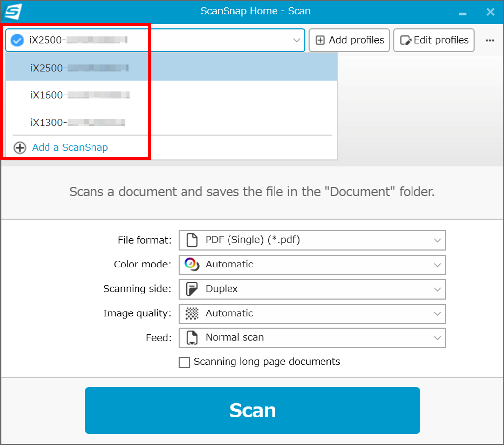The height and width of the screenshot is (445, 504).
Task: Open the File format dropdown
Action: [312, 240]
